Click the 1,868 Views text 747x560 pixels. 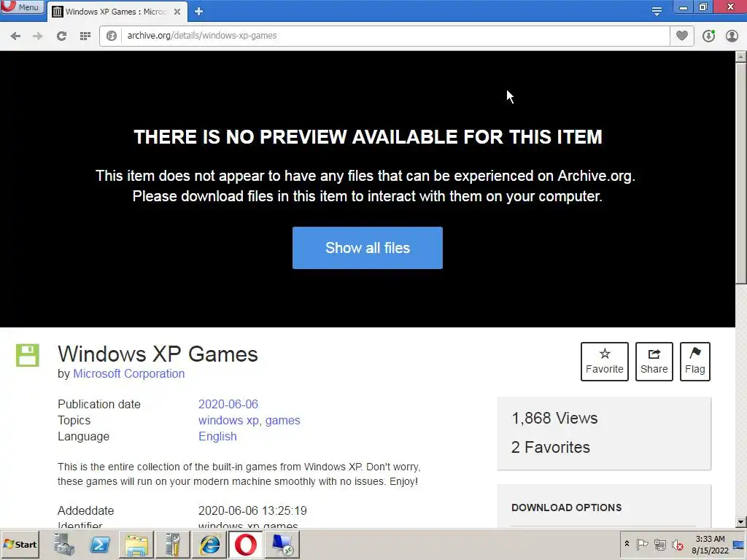coord(554,418)
